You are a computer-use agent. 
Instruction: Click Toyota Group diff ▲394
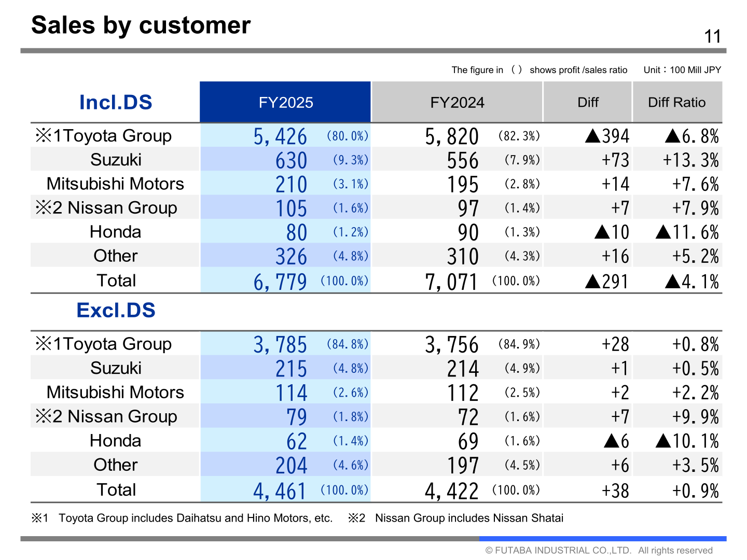coord(607,136)
